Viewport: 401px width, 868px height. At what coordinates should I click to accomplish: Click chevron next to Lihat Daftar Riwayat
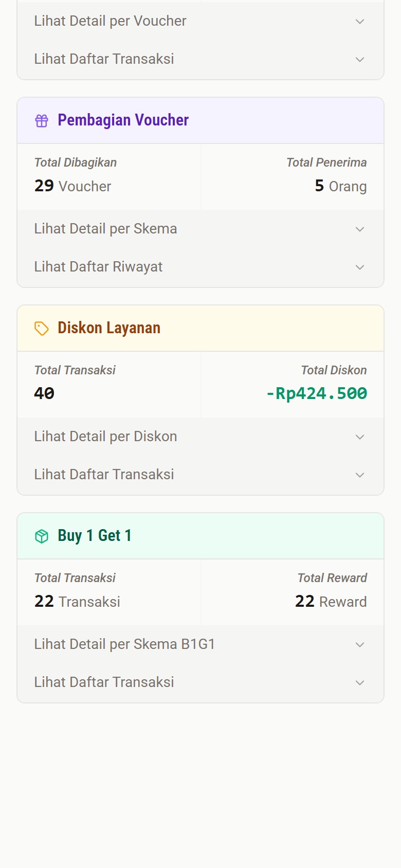pos(360,267)
